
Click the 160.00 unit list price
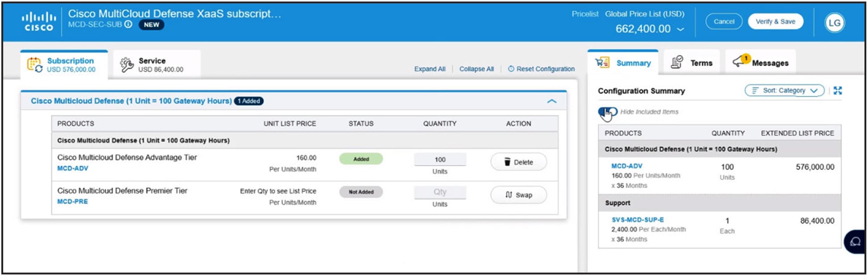(x=306, y=158)
